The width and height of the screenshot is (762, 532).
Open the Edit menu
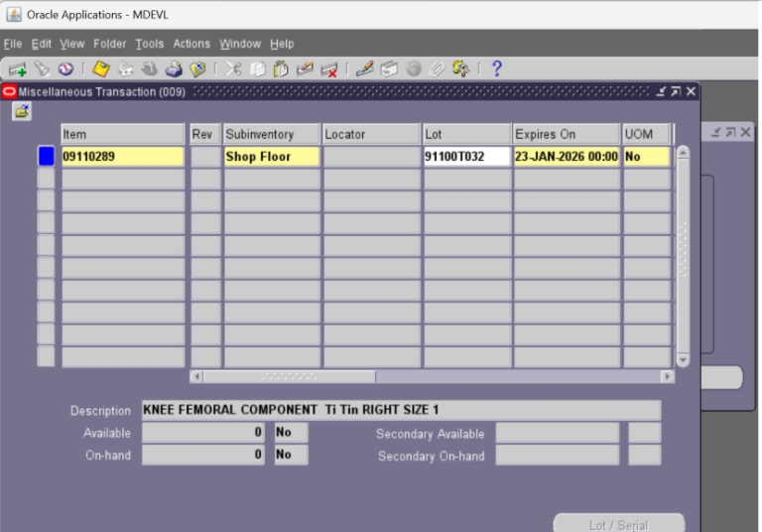[x=42, y=44]
